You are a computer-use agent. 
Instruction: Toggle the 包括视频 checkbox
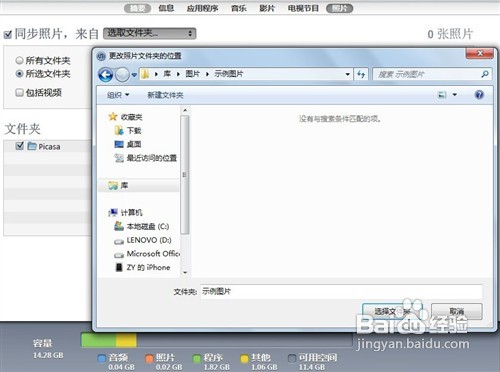[19, 92]
